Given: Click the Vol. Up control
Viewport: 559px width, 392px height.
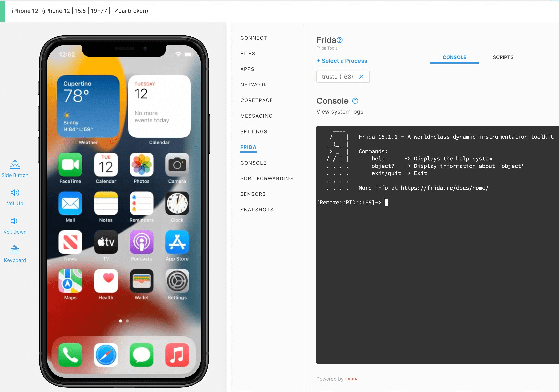Looking at the screenshot, I should coord(15,197).
